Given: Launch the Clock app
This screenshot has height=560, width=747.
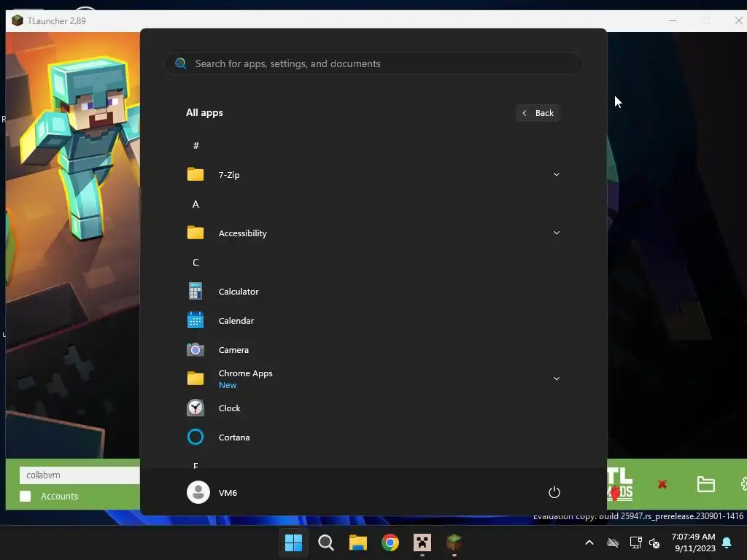Looking at the screenshot, I should [x=373, y=408].
